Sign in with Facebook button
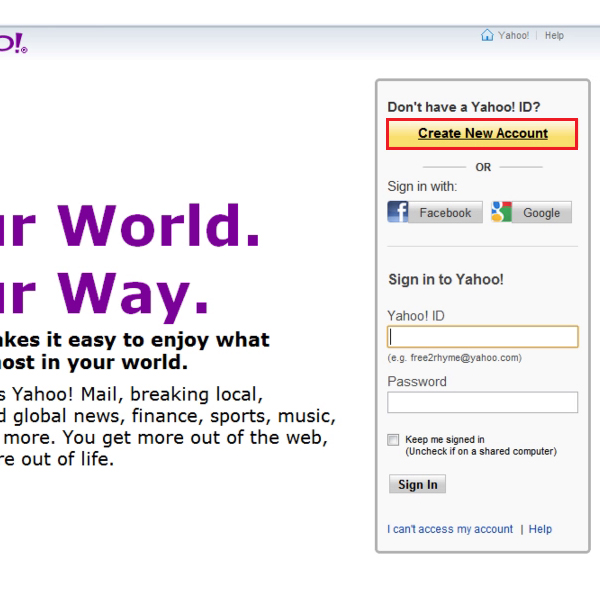The image size is (600, 600). coord(435,212)
